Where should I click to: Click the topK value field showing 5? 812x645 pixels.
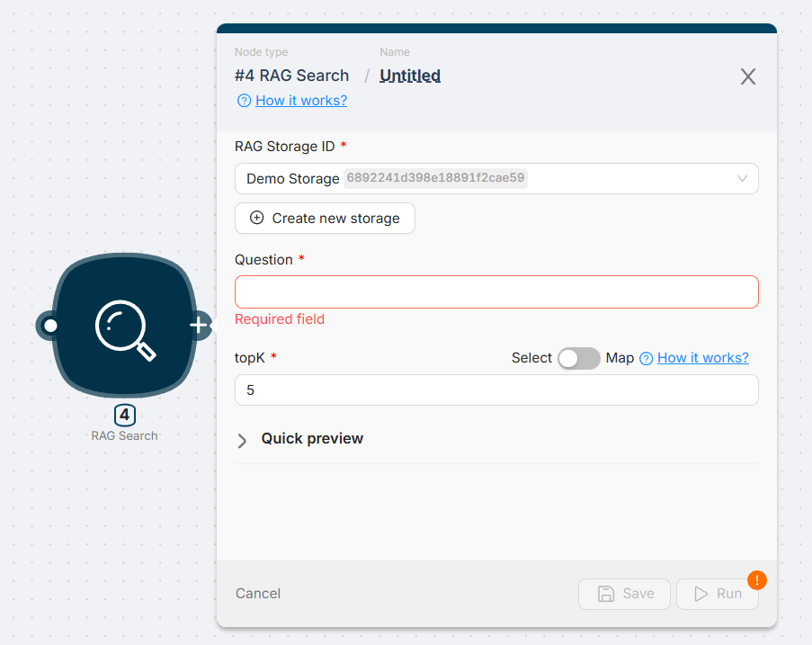pyautogui.click(x=495, y=390)
